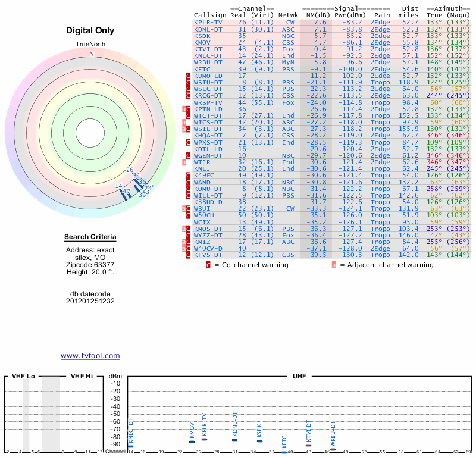This screenshot has height=457, width=476.
Task: Click the KPLR-TV signal bar in the UHF chart
Action: pyautogui.click(x=204, y=439)
